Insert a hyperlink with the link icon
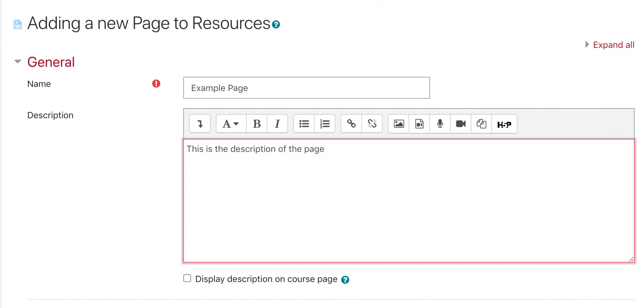This screenshot has height=308, width=644. click(351, 124)
